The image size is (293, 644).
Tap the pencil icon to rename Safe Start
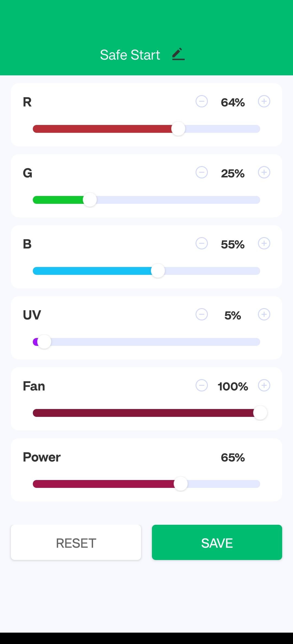click(x=178, y=54)
